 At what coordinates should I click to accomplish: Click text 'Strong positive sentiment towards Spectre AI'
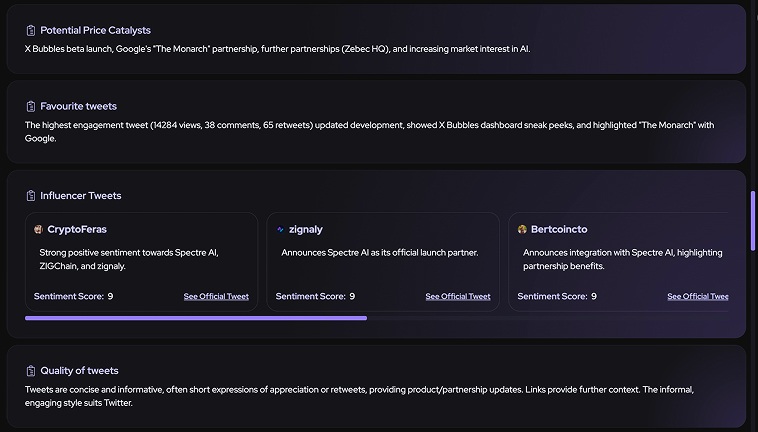tap(128, 253)
